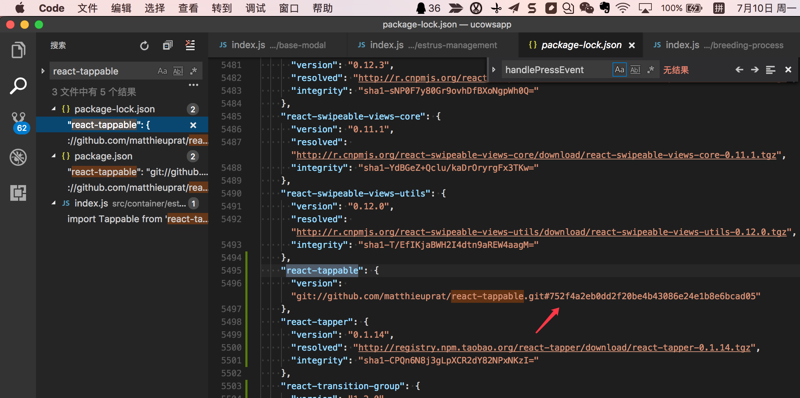Open the registry.npm.taobao.org react-tapper link

click(555, 347)
